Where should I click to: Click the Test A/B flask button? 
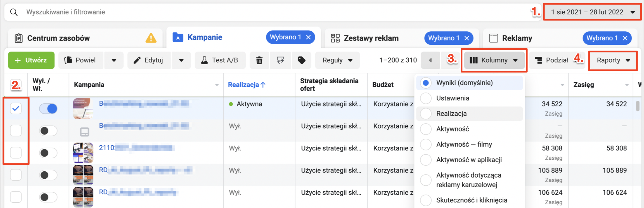220,60
